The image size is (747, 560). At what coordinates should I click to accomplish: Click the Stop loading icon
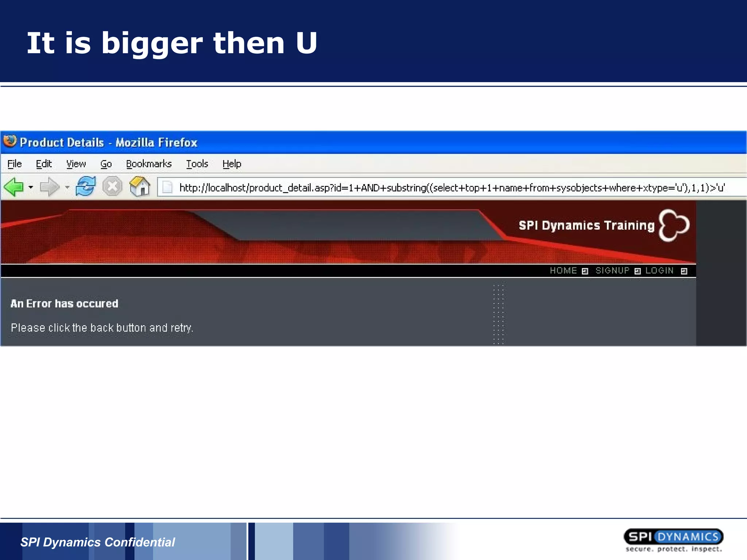[x=112, y=187]
